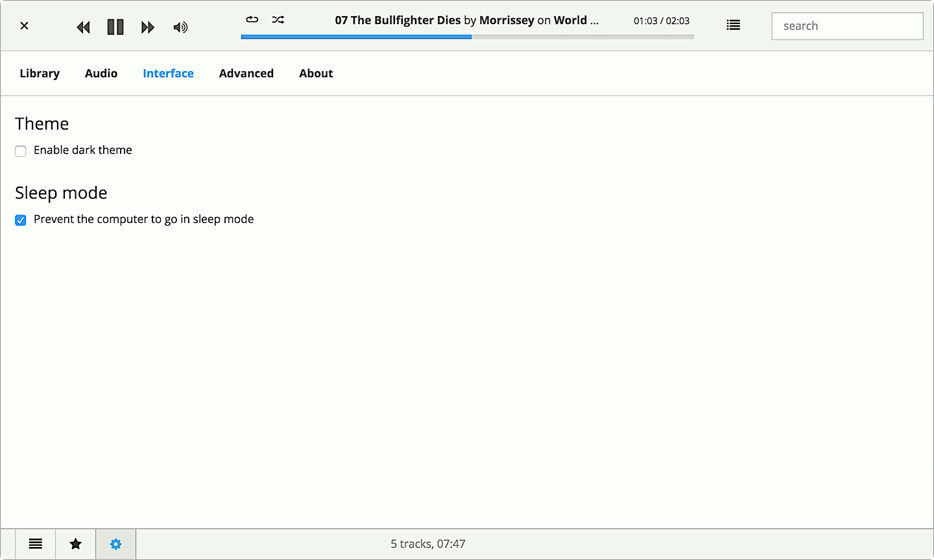Toggle the repeat icon
Image resolution: width=934 pixels, height=560 pixels.
(x=252, y=19)
